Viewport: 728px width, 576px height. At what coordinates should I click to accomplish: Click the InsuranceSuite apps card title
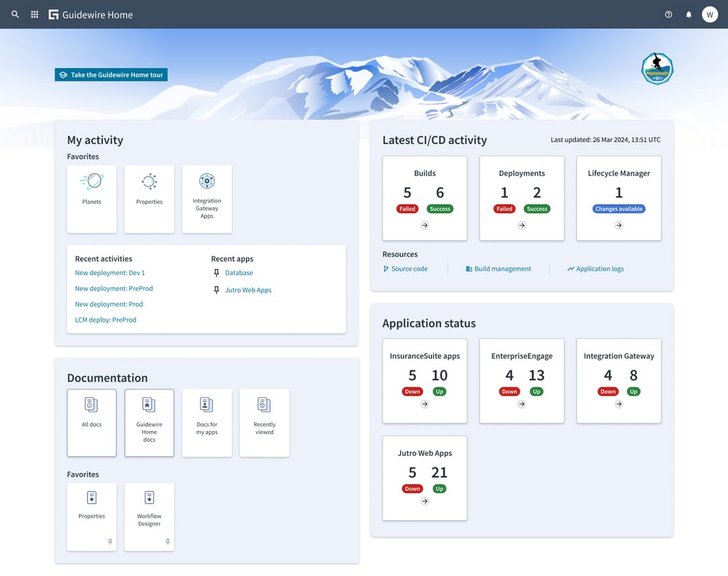click(425, 356)
